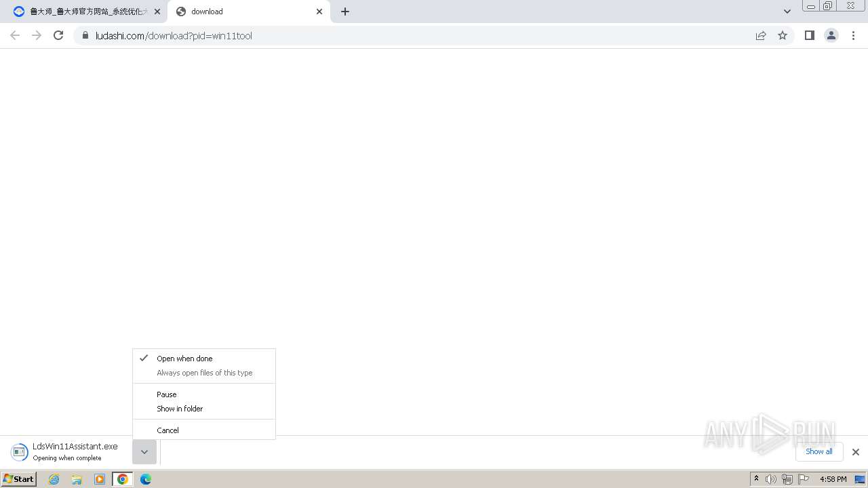Open Chrome profile avatar

(831, 35)
